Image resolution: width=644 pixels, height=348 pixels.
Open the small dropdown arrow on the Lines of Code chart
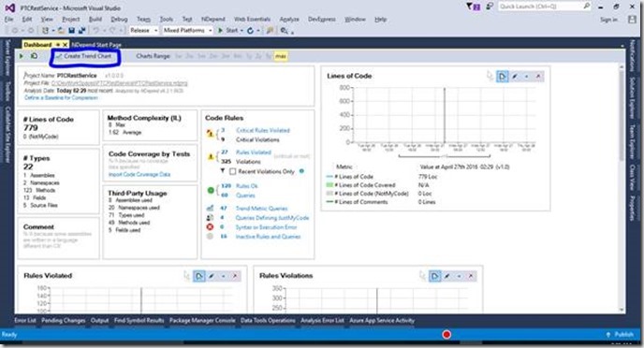coord(527,77)
